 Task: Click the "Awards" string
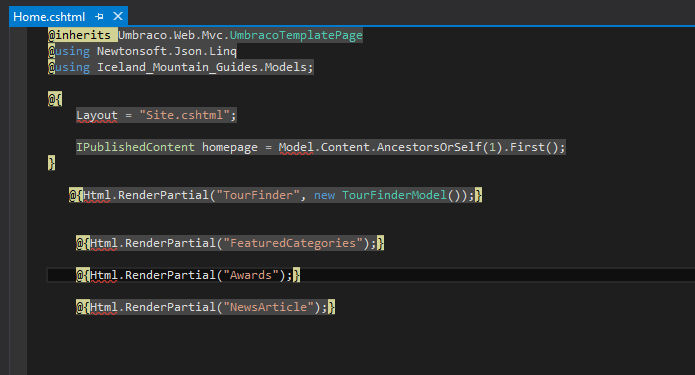[250, 275]
